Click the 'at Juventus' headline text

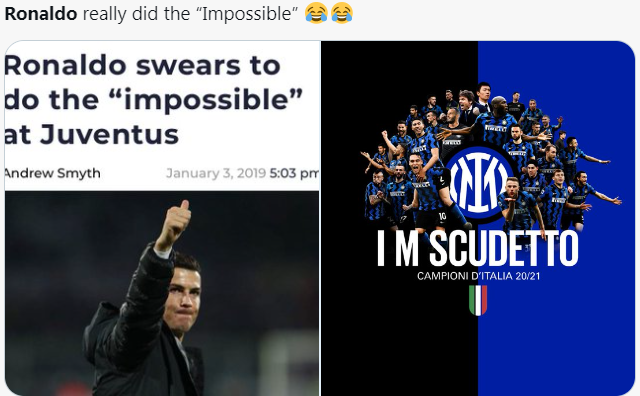[92, 134]
